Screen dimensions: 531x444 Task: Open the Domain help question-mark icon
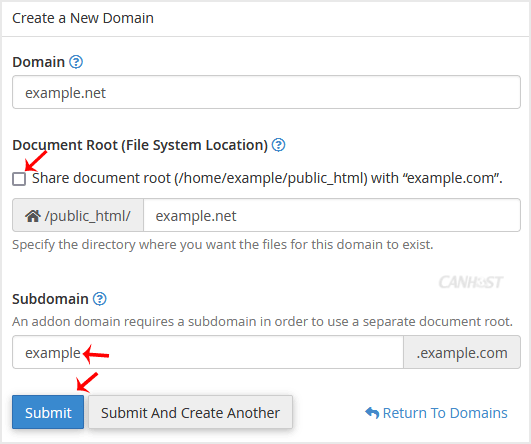pos(76,62)
